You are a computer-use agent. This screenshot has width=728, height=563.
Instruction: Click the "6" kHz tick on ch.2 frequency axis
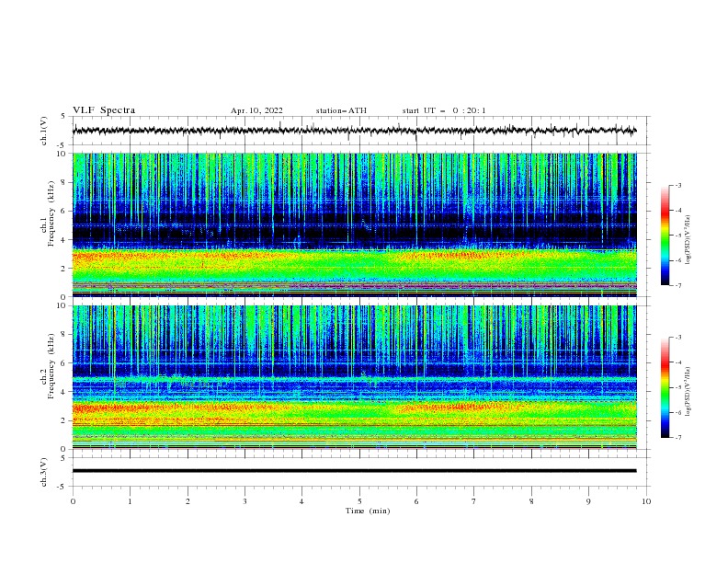[x=64, y=363]
